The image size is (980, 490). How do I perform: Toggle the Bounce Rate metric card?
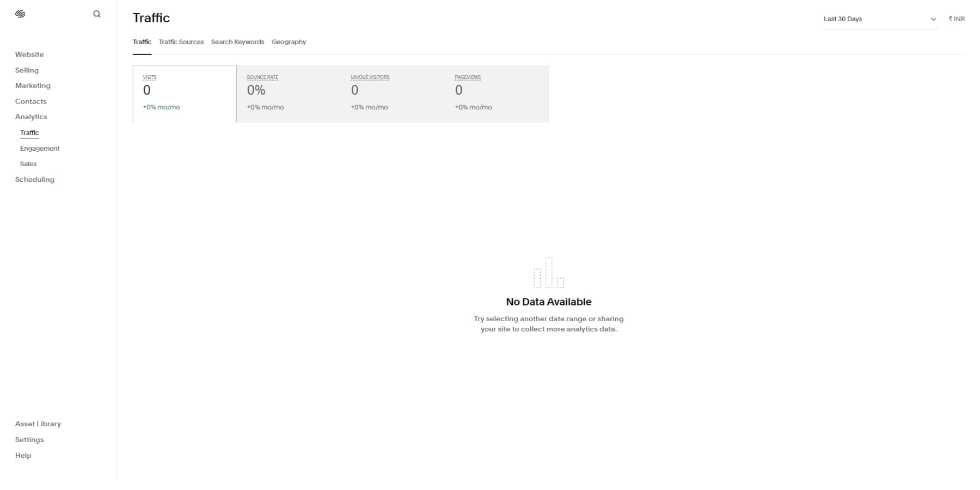[289, 93]
